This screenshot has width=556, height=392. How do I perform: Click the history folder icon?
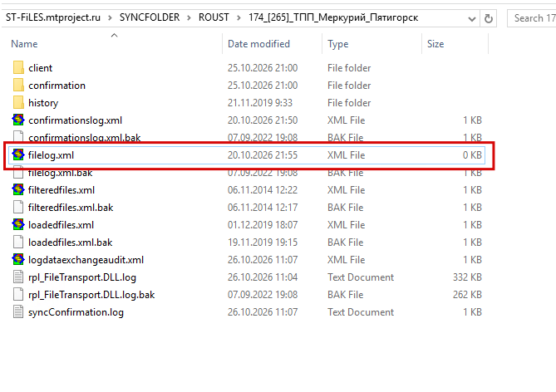point(18,102)
